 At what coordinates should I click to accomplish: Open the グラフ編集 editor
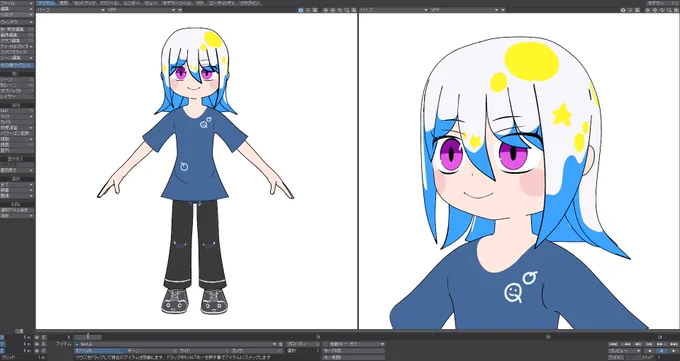click(x=16, y=40)
